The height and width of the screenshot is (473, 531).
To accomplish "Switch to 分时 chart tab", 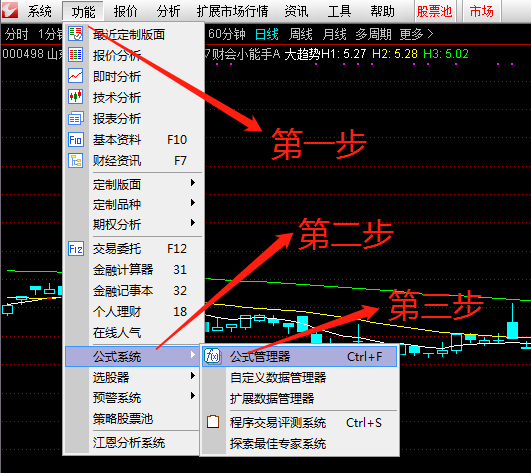I will pos(16,34).
